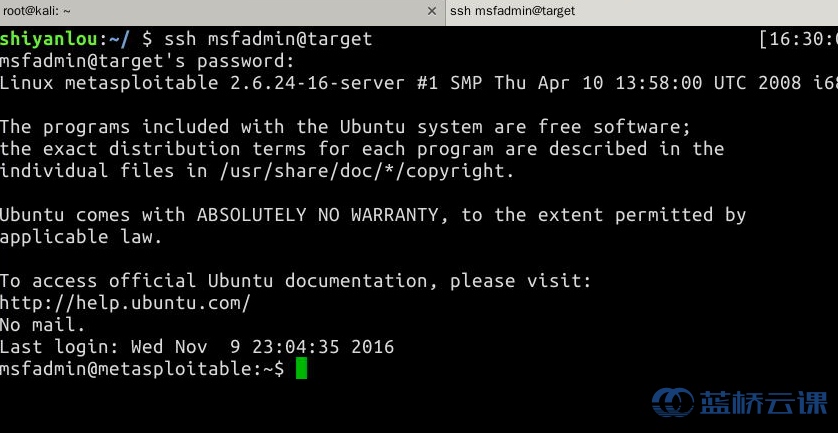Click the official Ubuntu documentation line
Image resolution: width=838 pixels, height=433 pixels.
[296, 281]
